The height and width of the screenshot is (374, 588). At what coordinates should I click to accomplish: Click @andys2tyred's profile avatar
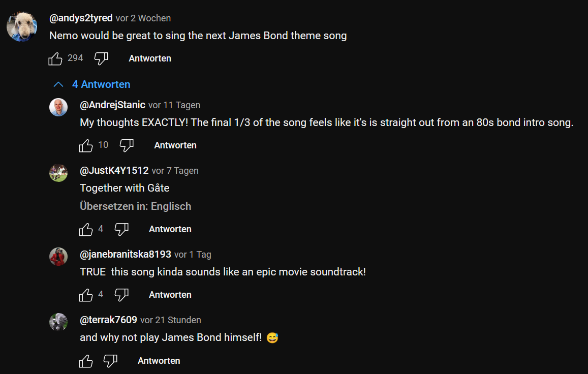(22, 26)
